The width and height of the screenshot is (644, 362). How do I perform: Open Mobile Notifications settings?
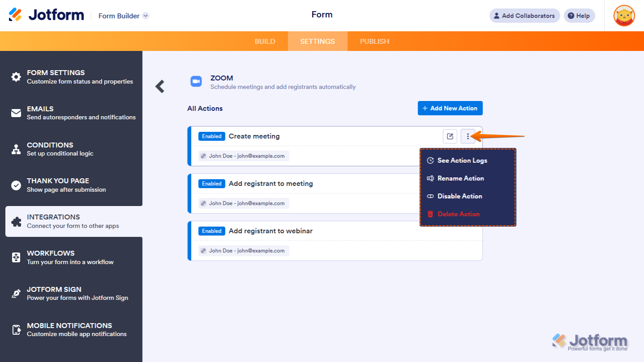pyautogui.click(x=72, y=330)
